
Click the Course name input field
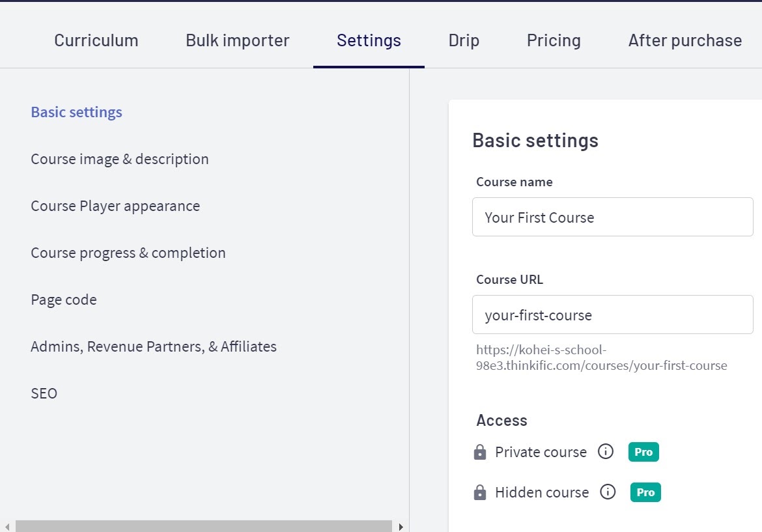(x=612, y=217)
